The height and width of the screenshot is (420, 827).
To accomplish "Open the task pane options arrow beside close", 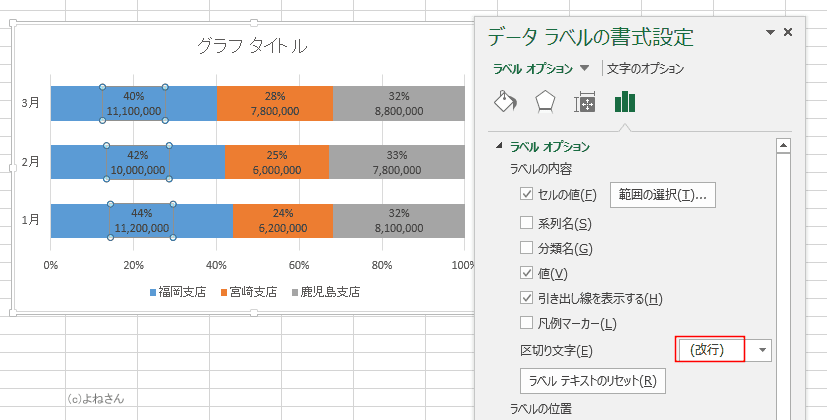I will 770,33.
